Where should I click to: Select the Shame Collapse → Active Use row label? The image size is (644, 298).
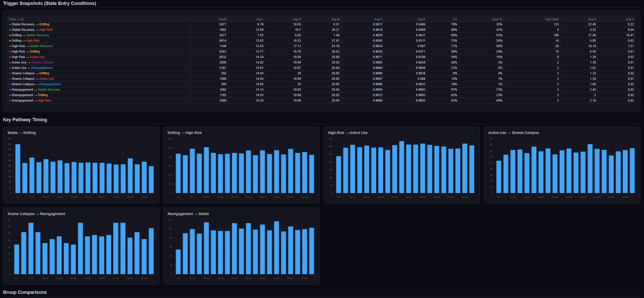[32, 79]
